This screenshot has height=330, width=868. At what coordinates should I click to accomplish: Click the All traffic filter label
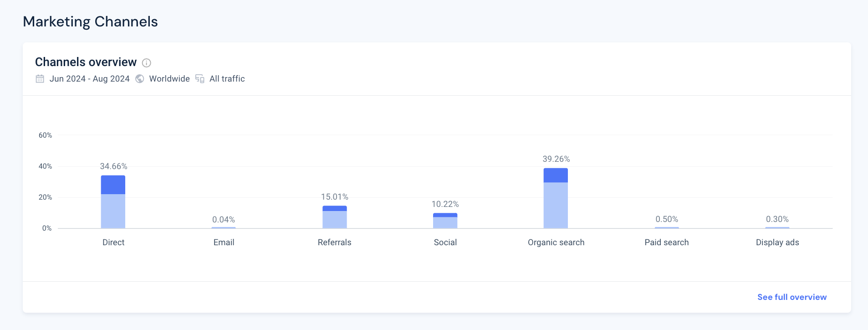227,79
